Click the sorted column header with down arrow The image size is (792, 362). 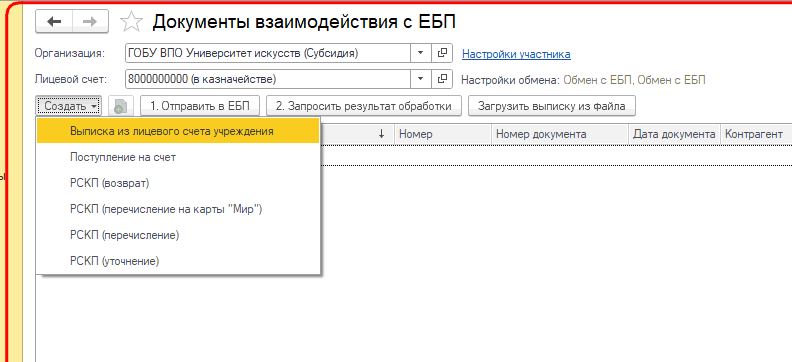point(357,134)
